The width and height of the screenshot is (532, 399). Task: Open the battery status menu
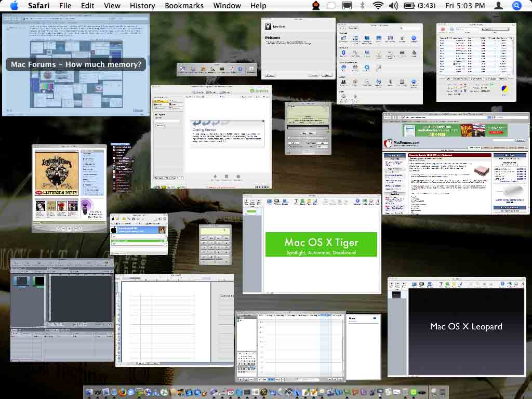coord(419,5)
